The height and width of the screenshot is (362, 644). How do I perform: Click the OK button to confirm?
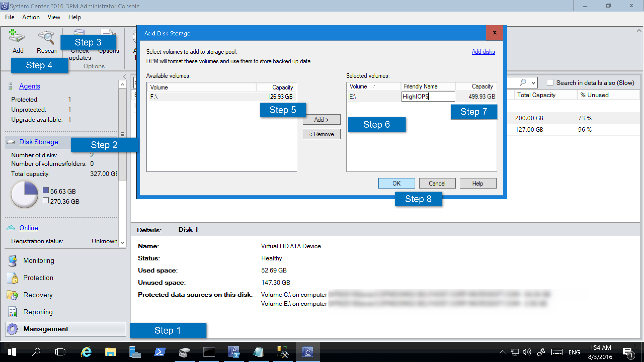tap(396, 184)
